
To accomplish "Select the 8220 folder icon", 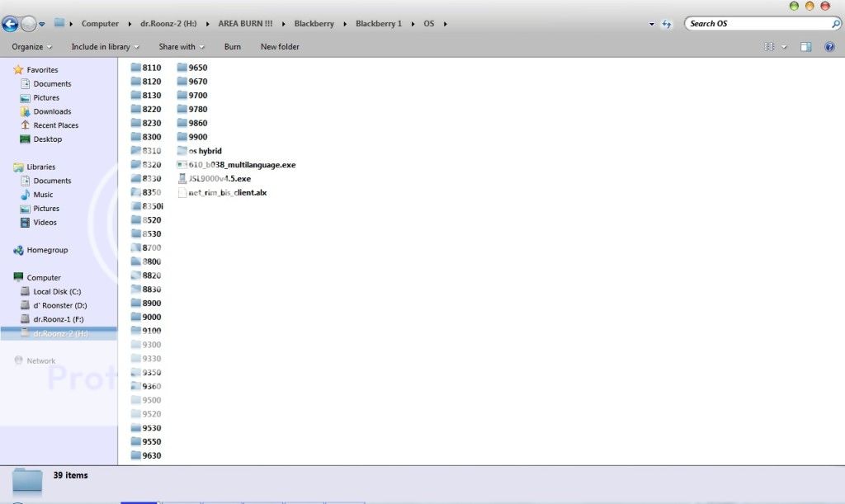I will (136, 109).
